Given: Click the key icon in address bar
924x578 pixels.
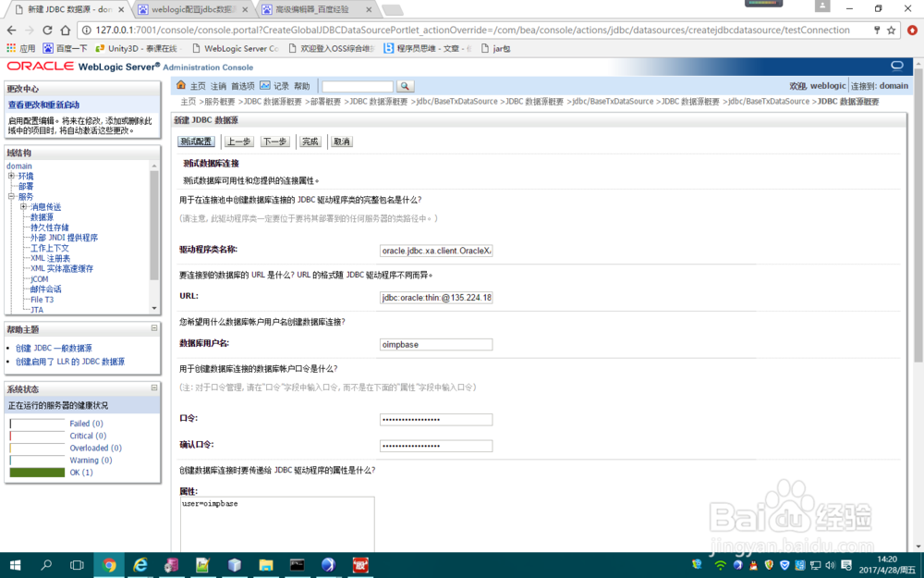Looking at the screenshot, I should 877,31.
